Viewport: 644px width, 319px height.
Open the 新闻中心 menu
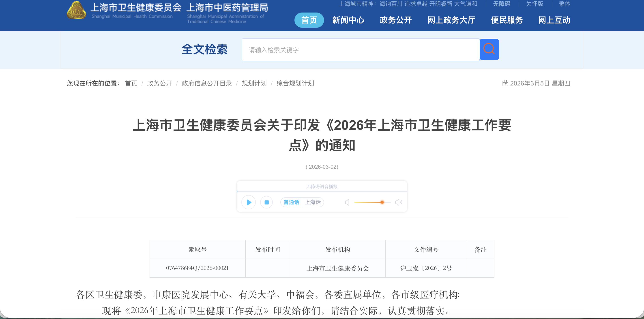coord(348,20)
